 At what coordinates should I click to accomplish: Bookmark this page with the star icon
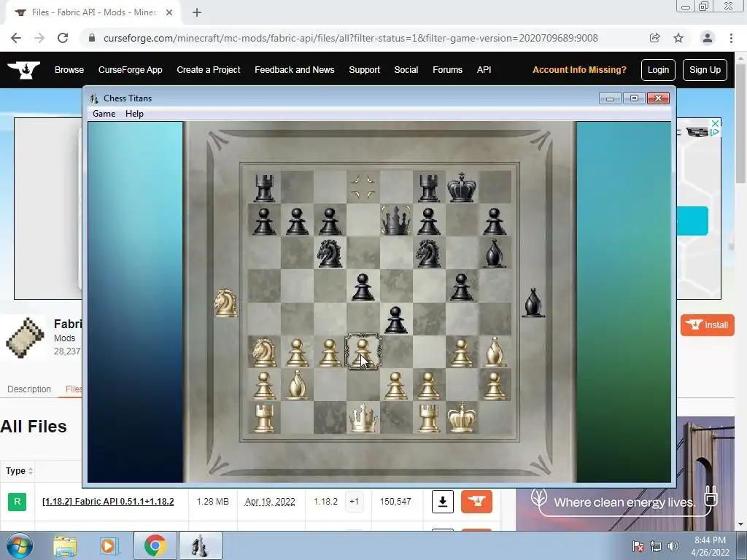click(x=678, y=38)
